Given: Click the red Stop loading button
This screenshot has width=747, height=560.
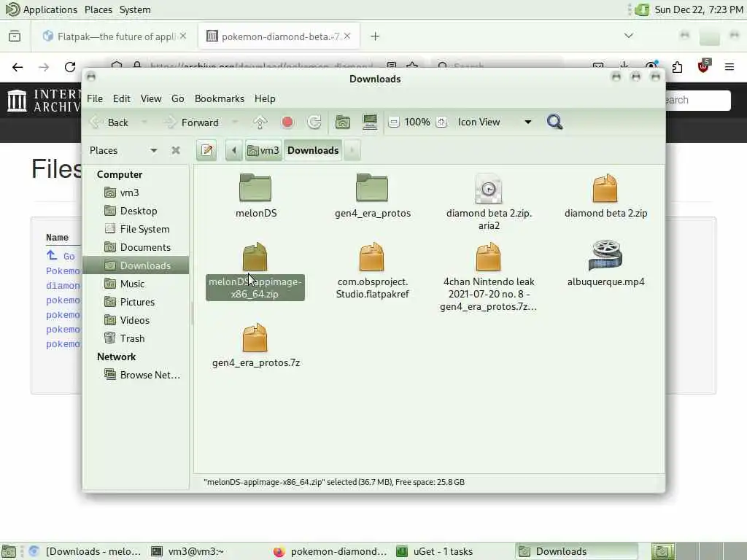Looking at the screenshot, I should (x=287, y=122).
